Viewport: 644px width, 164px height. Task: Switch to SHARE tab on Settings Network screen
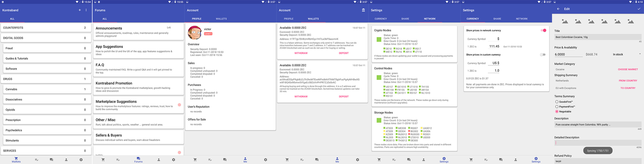405,19
